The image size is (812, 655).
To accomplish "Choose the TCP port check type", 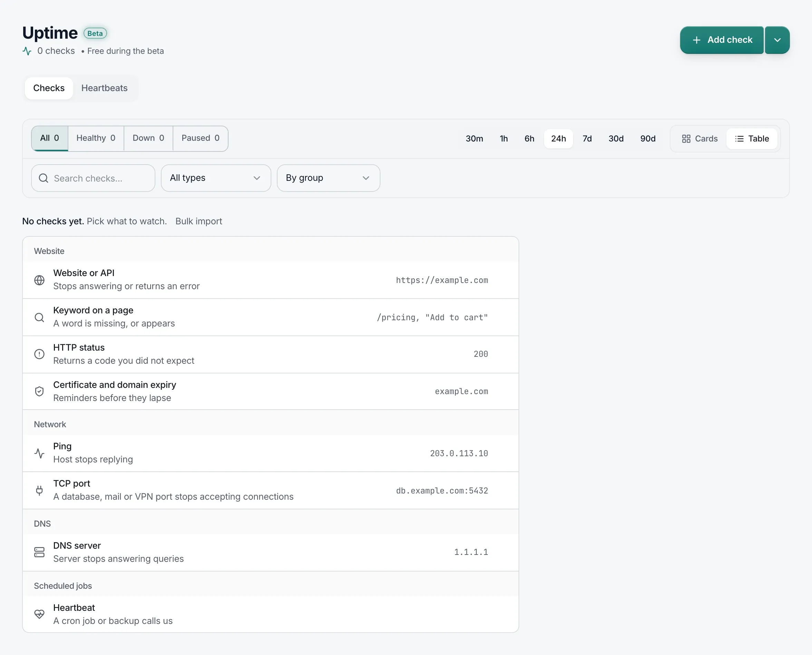I will click(271, 490).
